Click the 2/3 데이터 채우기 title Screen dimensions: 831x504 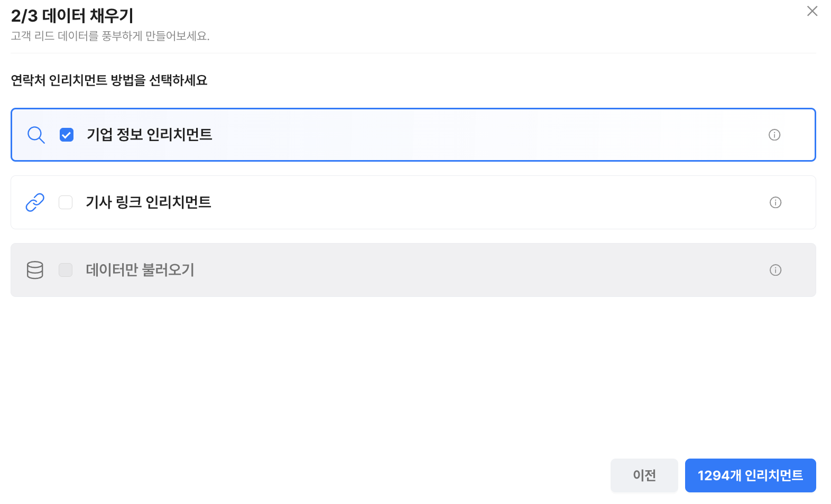point(72,16)
